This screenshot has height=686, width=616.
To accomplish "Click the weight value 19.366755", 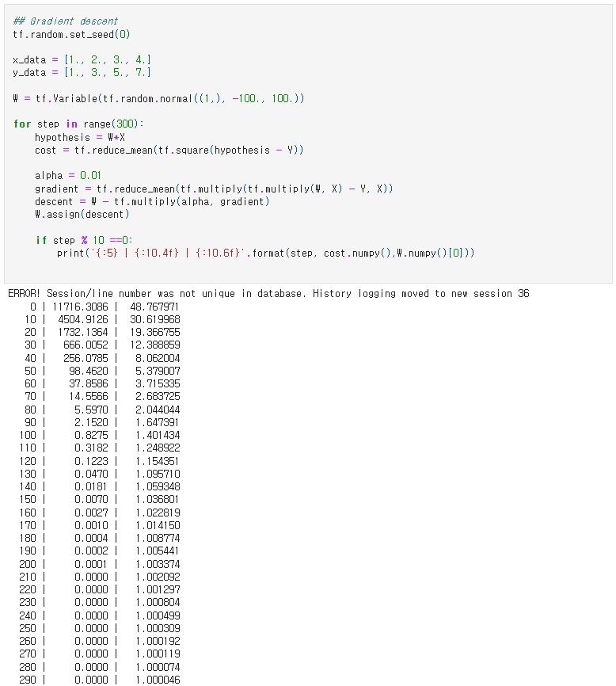I will coord(154,332).
